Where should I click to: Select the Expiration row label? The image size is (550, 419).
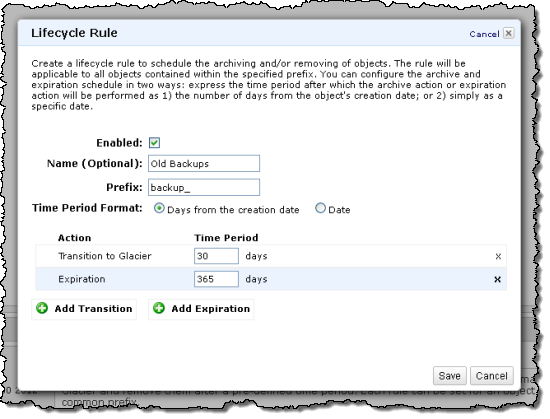click(x=82, y=279)
